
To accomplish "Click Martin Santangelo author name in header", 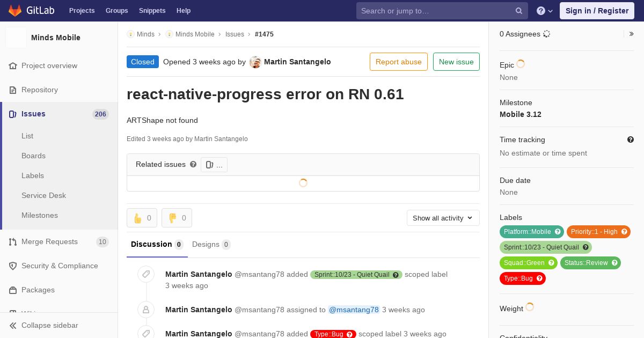I will coord(297,62).
